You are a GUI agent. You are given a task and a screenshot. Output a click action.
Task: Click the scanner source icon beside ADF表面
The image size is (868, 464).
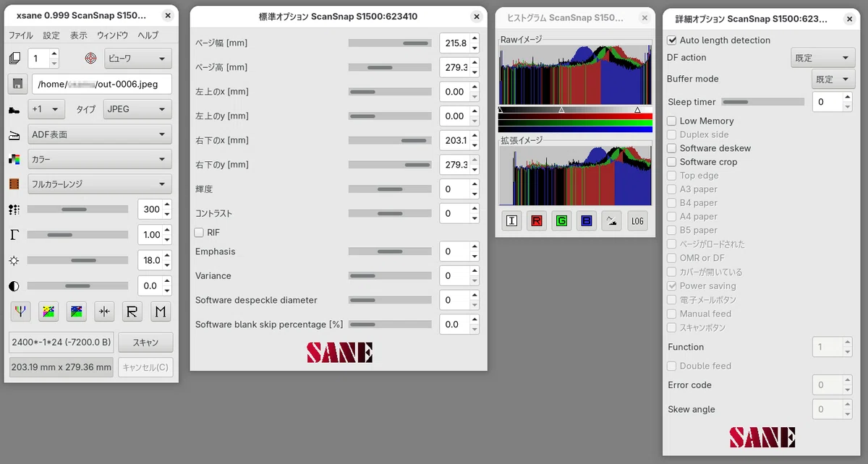[x=14, y=134]
